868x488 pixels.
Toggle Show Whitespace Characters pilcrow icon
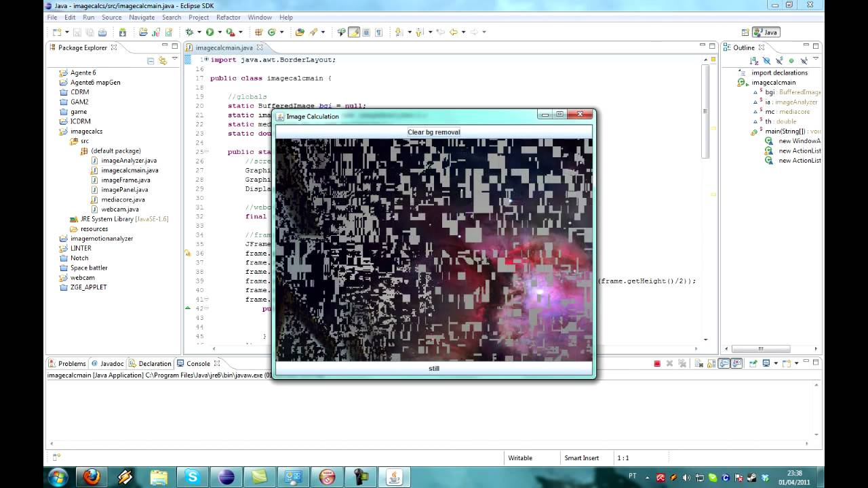[x=378, y=32]
